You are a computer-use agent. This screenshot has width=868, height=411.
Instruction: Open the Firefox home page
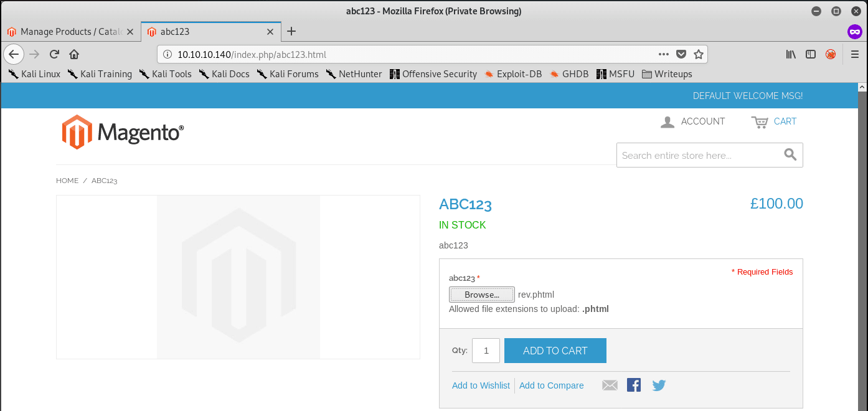[x=74, y=54]
